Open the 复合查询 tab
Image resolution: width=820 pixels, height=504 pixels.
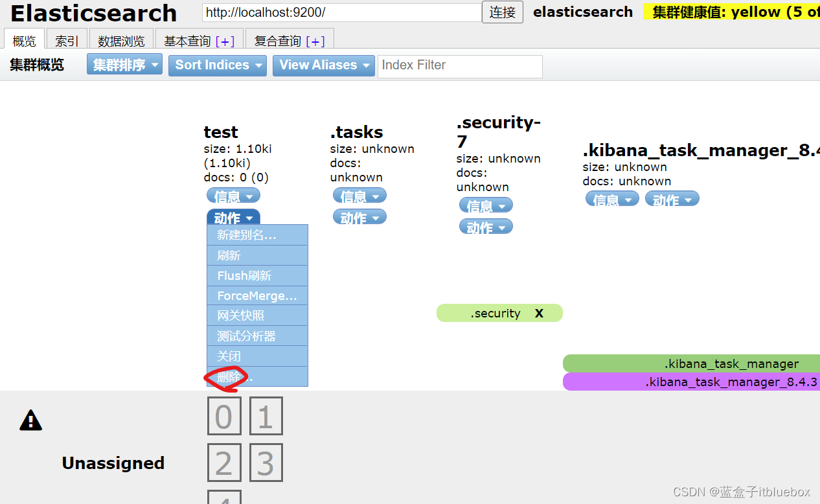tap(278, 41)
